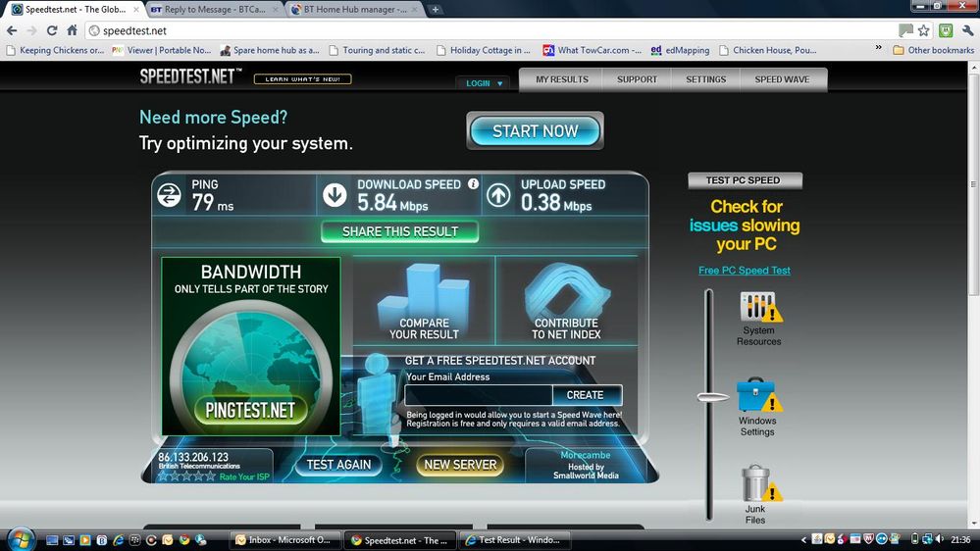Click the Learn What's New badge
The width and height of the screenshot is (980, 551).
click(x=302, y=79)
